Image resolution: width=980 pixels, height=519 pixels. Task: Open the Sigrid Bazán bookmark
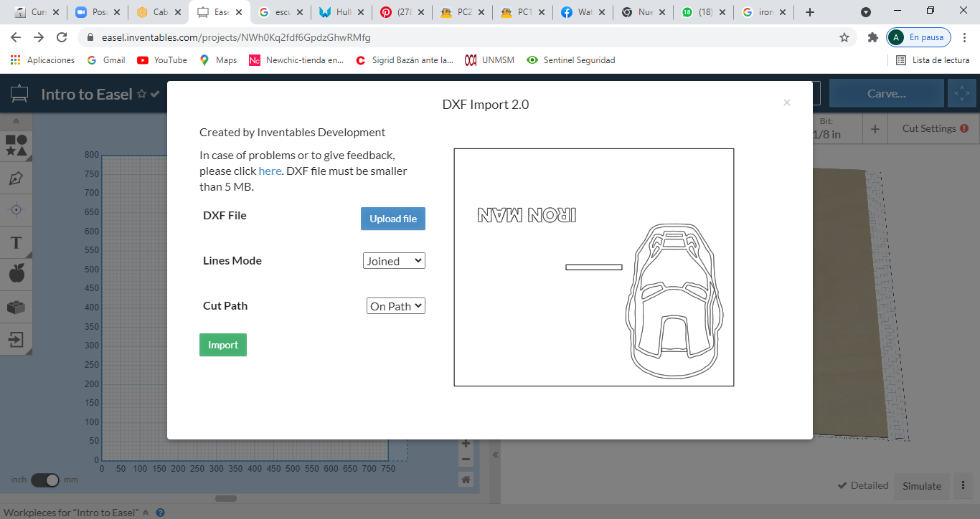(405, 60)
